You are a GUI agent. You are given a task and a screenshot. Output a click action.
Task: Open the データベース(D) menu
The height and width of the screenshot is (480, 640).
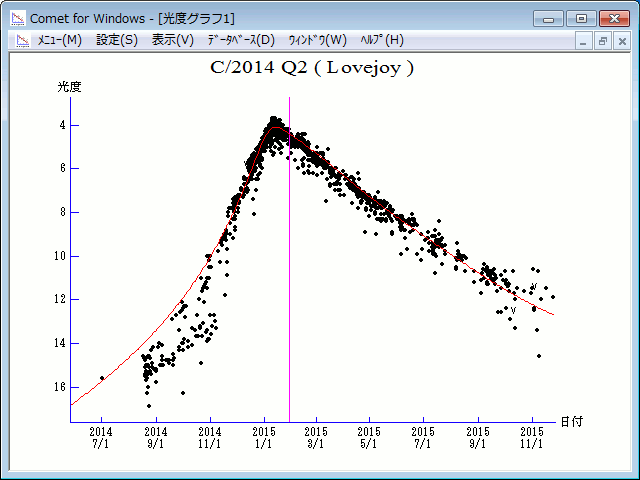241,40
